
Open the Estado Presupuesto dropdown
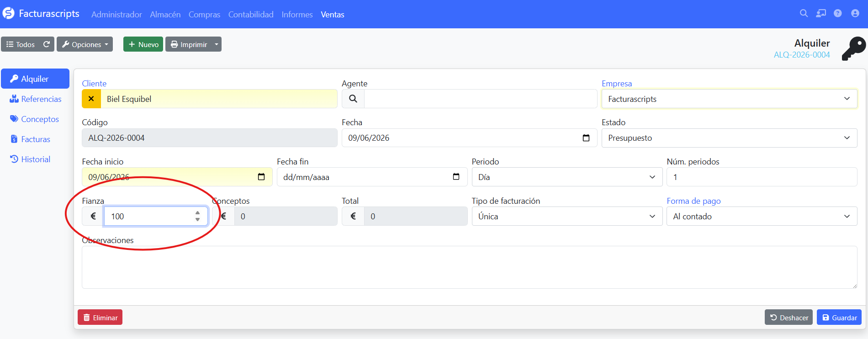coord(729,138)
